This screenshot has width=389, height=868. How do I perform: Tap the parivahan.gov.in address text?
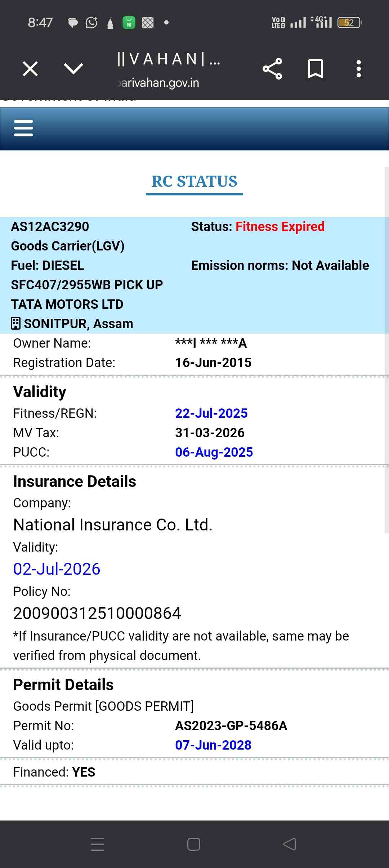click(158, 83)
